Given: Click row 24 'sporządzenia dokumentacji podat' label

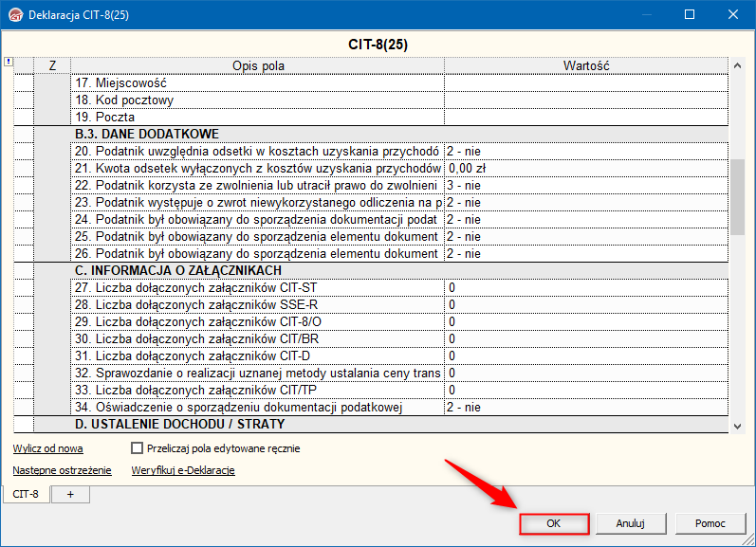Looking at the screenshot, I should 257,219.
